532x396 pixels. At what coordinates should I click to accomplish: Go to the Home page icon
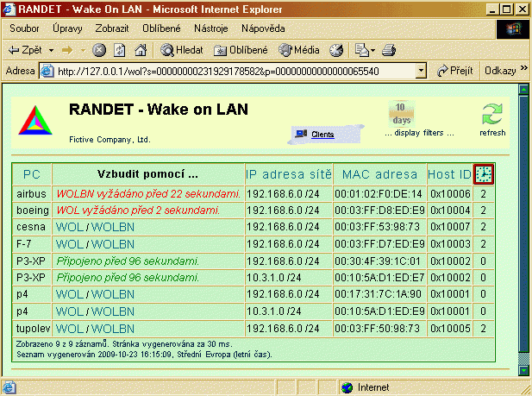(x=141, y=50)
